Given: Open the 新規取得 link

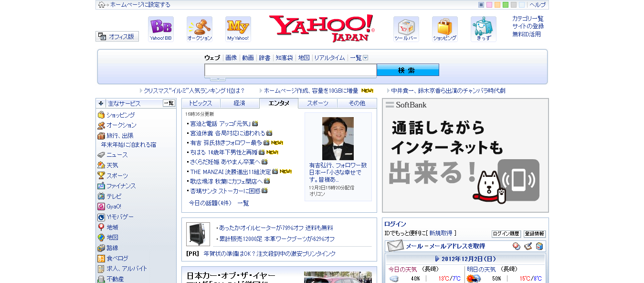Looking at the screenshot, I should click(x=441, y=233).
